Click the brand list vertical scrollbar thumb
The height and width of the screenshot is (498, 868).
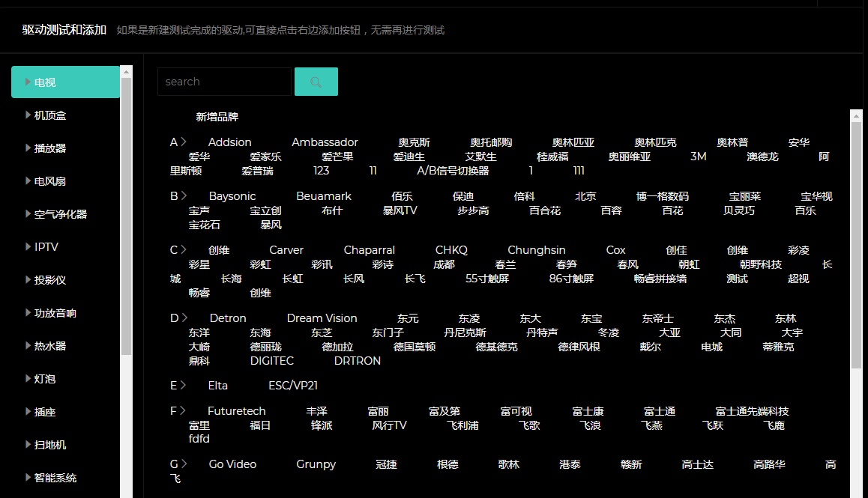(x=856, y=245)
